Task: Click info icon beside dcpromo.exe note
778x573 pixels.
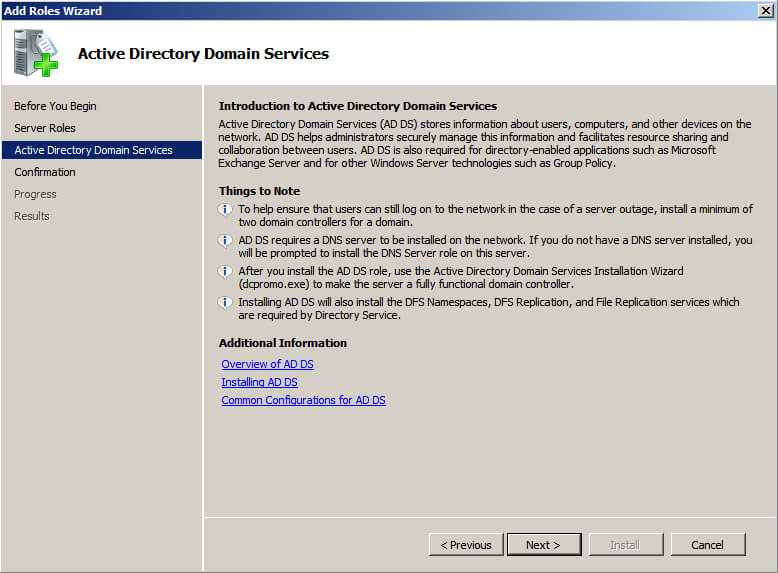Action: point(225,271)
